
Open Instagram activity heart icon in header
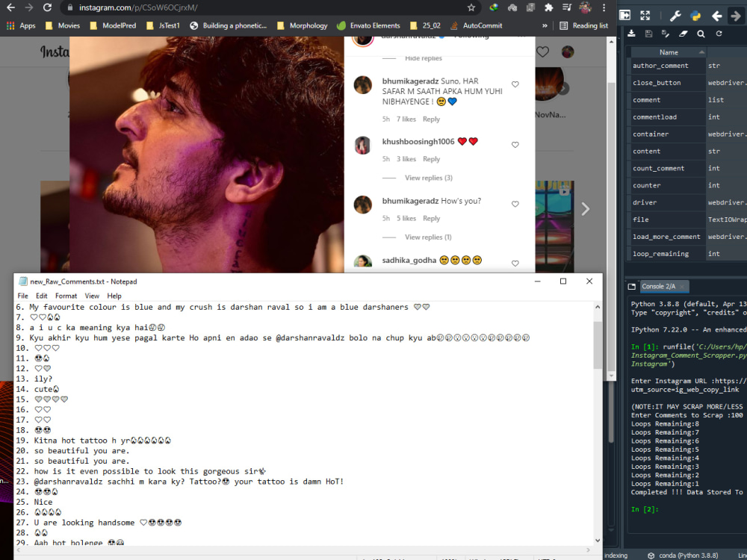(542, 52)
